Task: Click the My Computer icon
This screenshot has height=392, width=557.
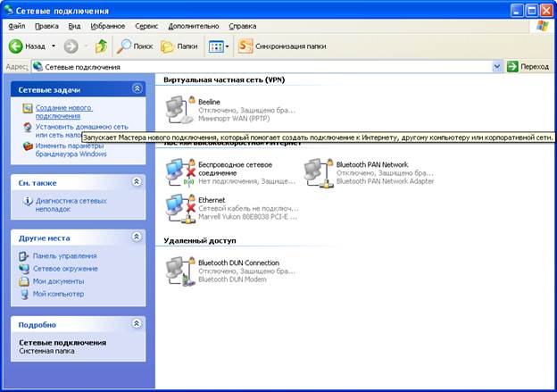Action: [23, 294]
